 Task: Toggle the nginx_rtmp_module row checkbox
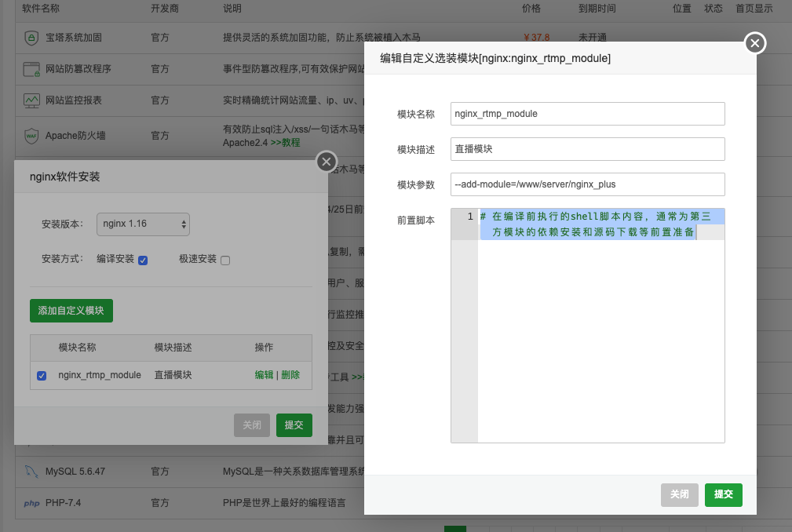click(x=42, y=376)
